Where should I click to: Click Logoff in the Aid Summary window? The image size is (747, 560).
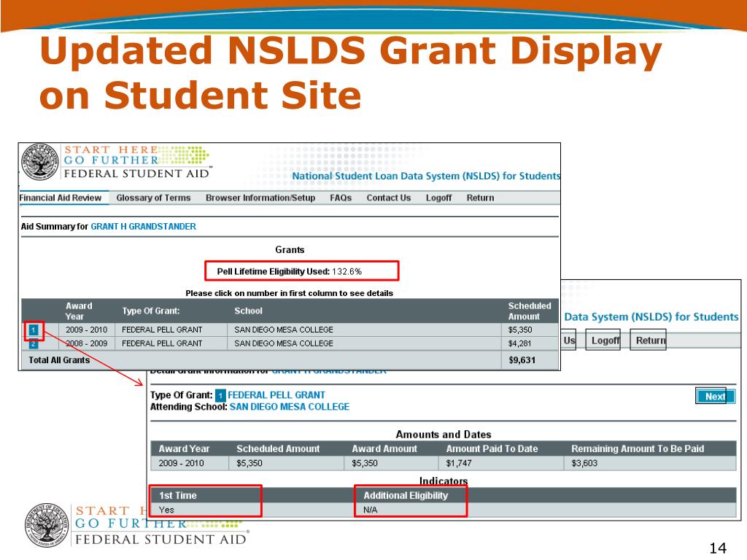[x=438, y=198]
